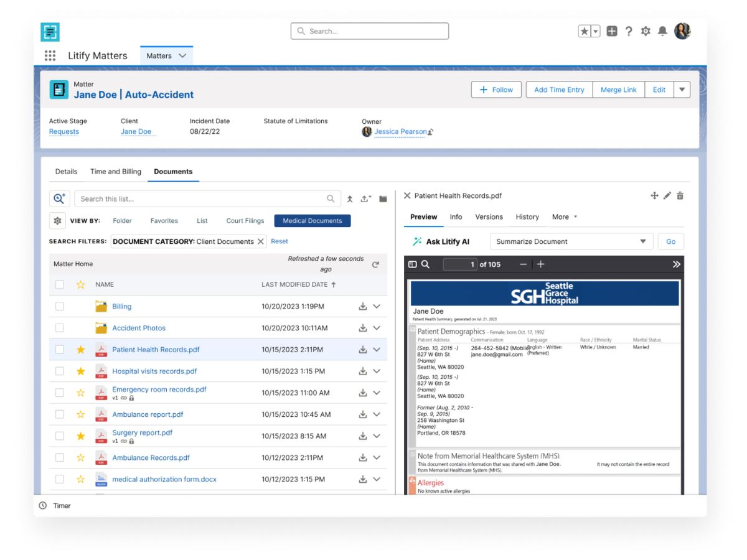Expand row actions for Surgery report.pdf

point(377,436)
